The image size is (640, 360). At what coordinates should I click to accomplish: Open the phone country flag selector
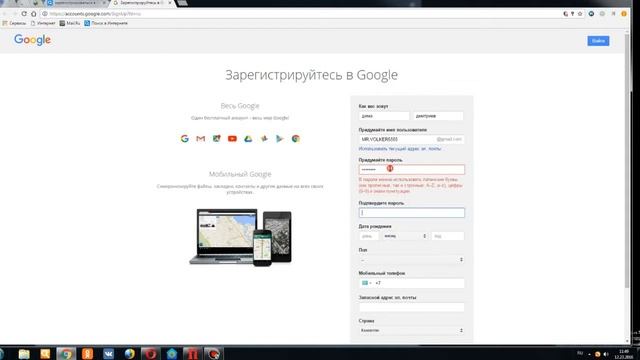click(366, 283)
